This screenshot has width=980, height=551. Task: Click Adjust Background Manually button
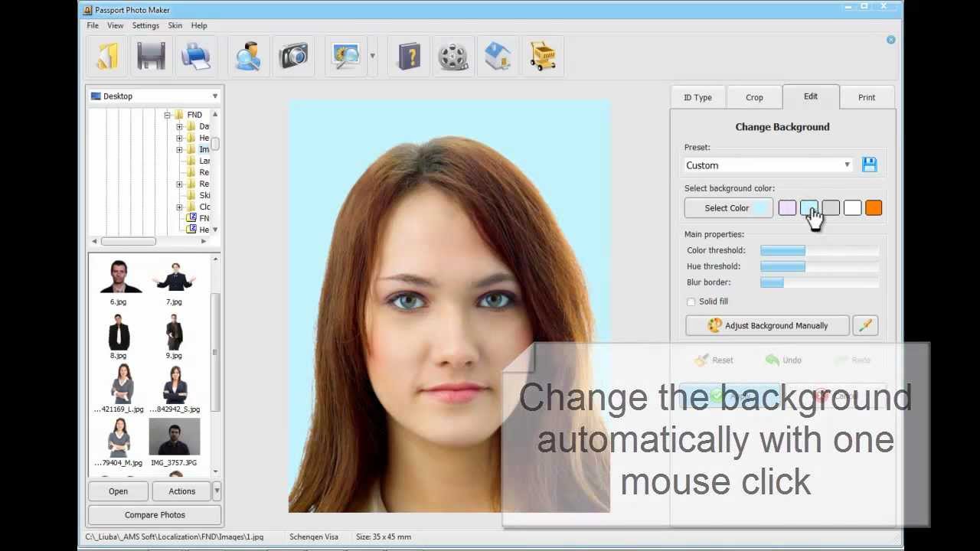tap(767, 325)
